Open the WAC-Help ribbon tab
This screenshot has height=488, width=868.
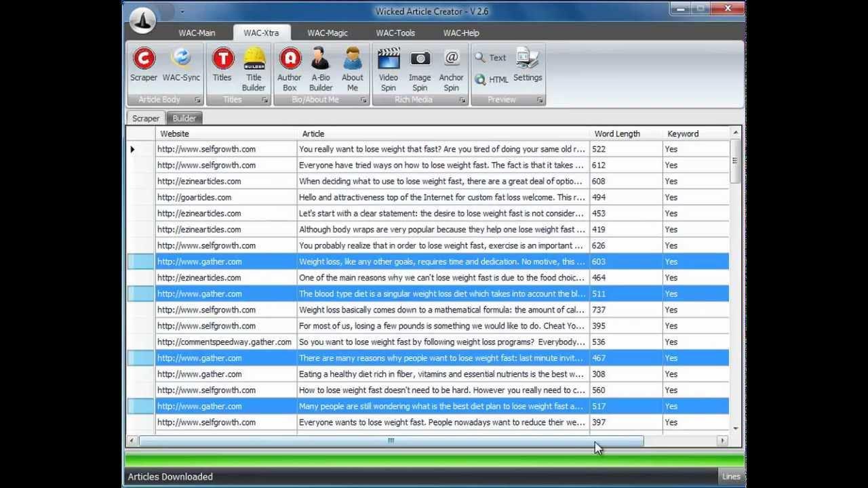(461, 33)
